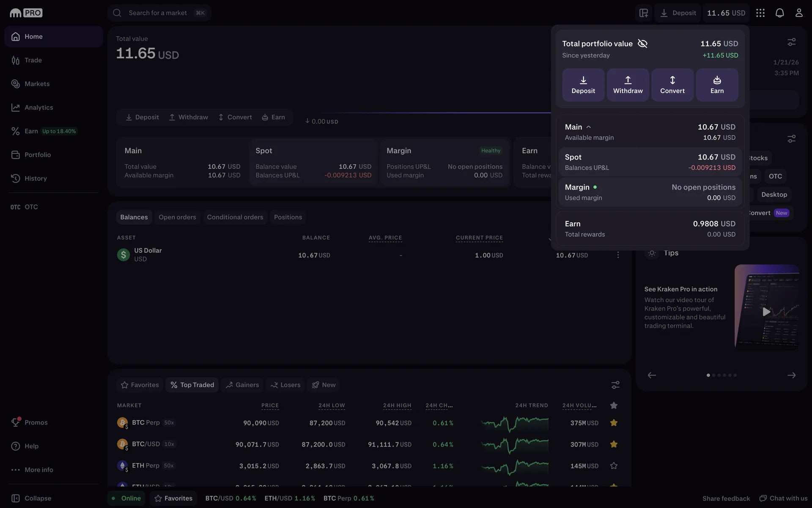Expand More info in sidebar
The image size is (812, 508).
[x=38, y=469]
